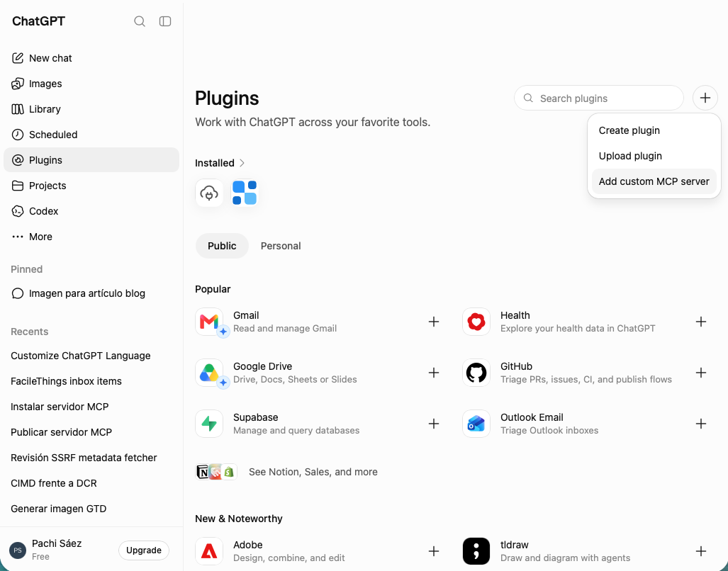This screenshot has width=728, height=571.
Task: Choose Upload plugin from the menu
Action: [x=654, y=156]
